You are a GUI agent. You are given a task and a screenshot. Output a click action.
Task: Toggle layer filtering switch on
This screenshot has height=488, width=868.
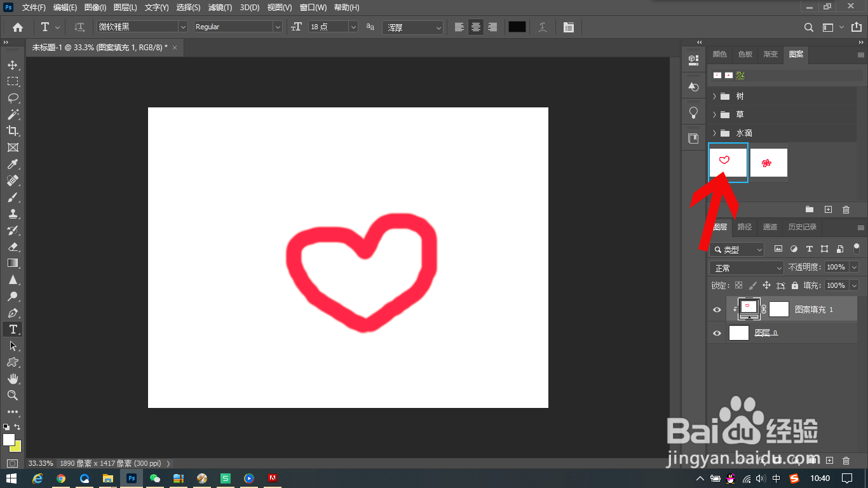857,248
